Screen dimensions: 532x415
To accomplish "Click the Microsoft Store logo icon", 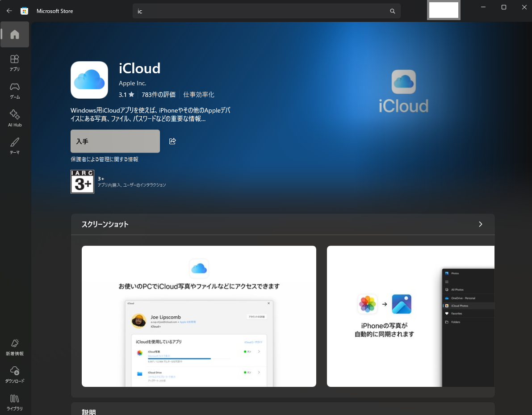I will click(x=24, y=11).
